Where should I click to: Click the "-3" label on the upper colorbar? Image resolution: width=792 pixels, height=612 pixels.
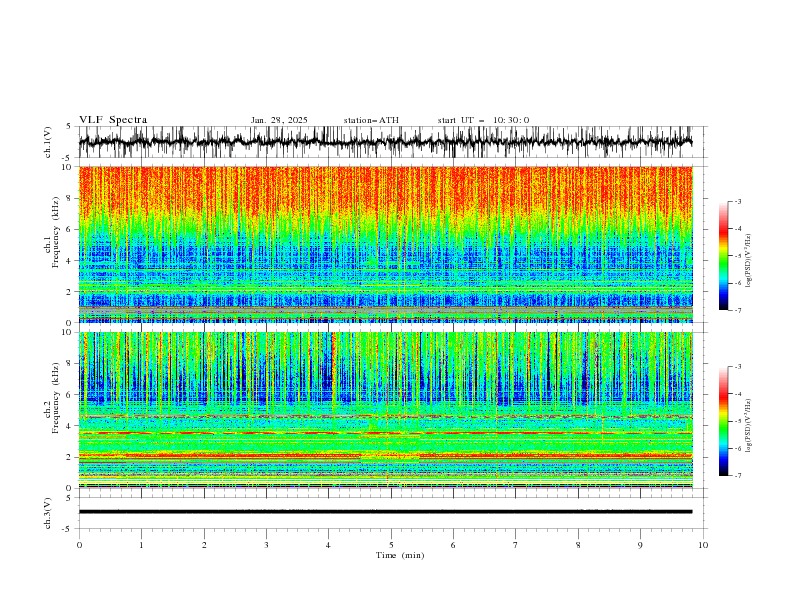[738, 201]
